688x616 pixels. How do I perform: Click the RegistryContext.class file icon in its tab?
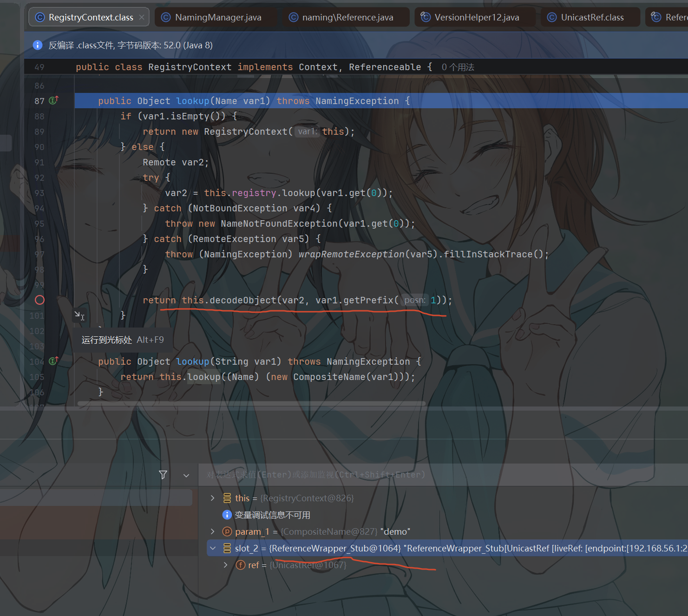click(x=40, y=17)
